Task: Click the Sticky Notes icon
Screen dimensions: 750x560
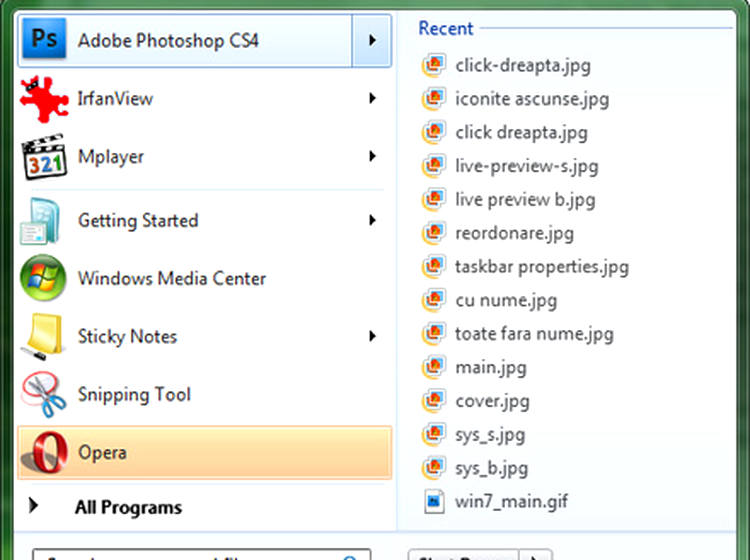Action: [43, 337]
